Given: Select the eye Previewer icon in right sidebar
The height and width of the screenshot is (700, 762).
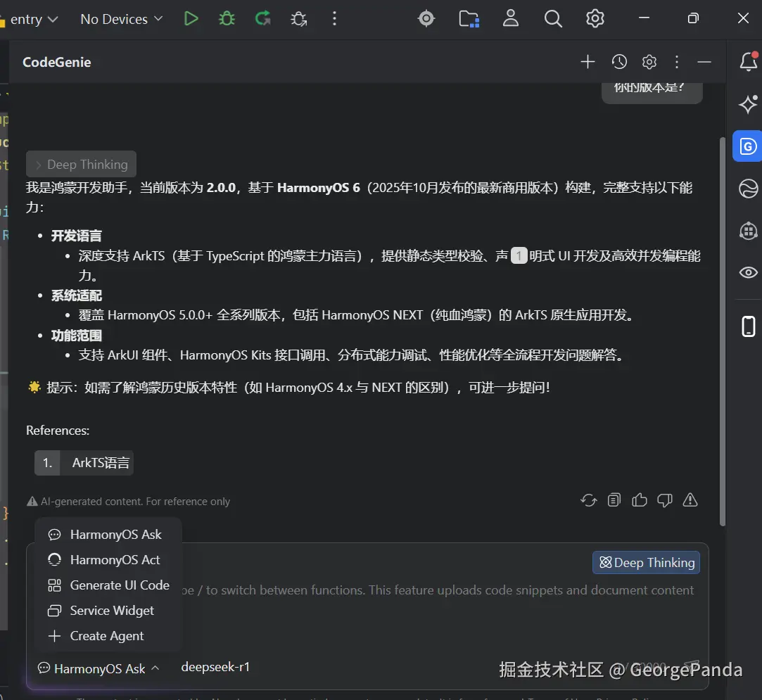Looking at the screenshot, I should coord(747,273).
